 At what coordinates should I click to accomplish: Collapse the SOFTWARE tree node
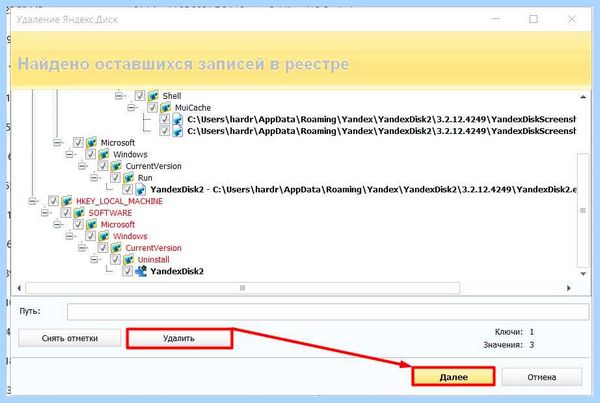45,213
